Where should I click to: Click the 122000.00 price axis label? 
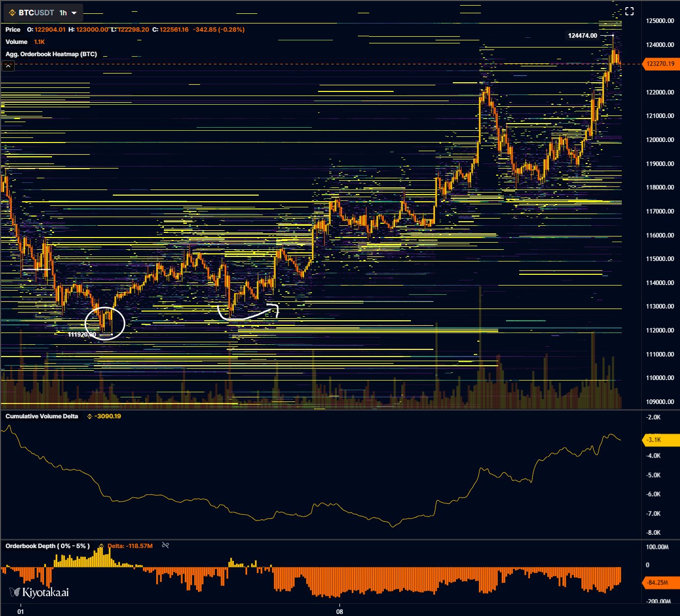click(x=660, y=92)
